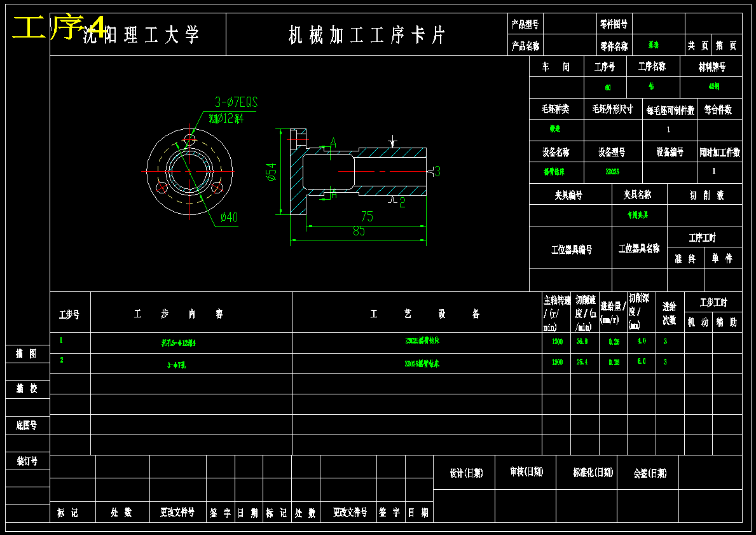
Task: Click the 产品名称 label cell
Action: [x=525, y=46]
